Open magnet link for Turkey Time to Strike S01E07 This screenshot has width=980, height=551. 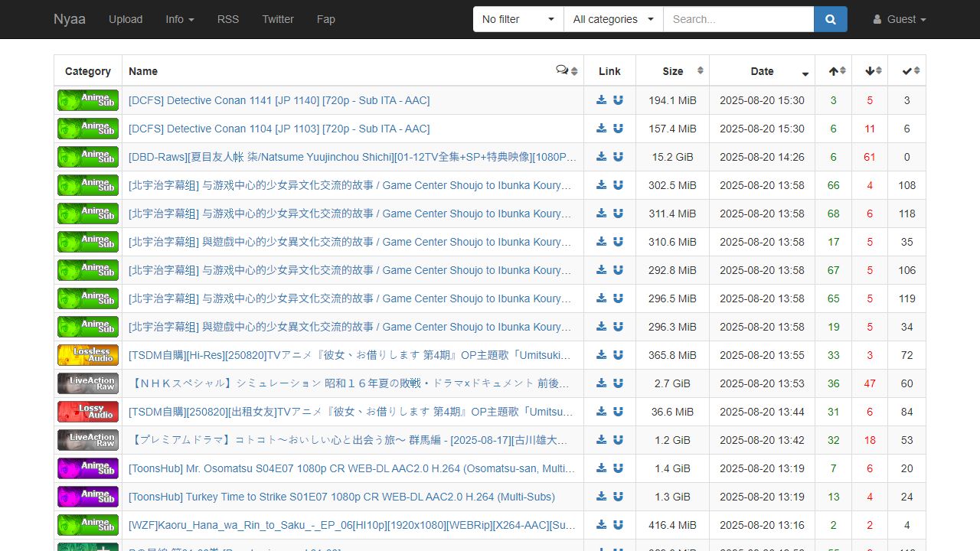click(x=618, y=496)
